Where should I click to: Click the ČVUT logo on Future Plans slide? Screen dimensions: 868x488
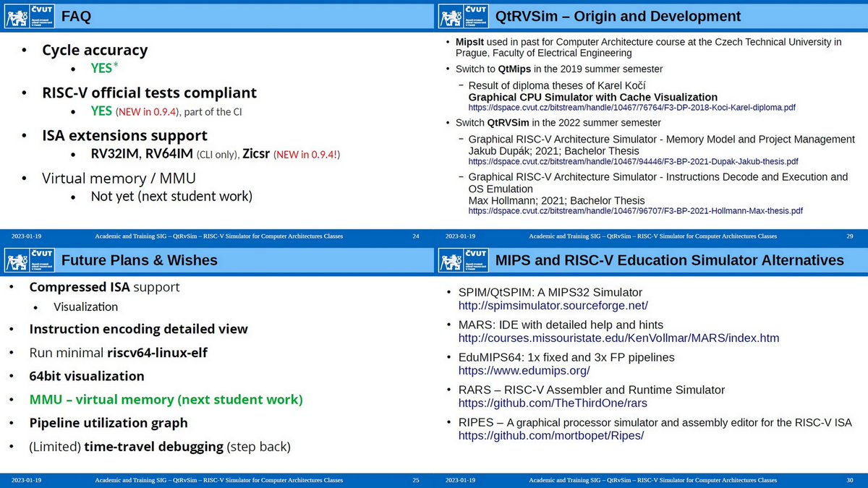point(28,260)
